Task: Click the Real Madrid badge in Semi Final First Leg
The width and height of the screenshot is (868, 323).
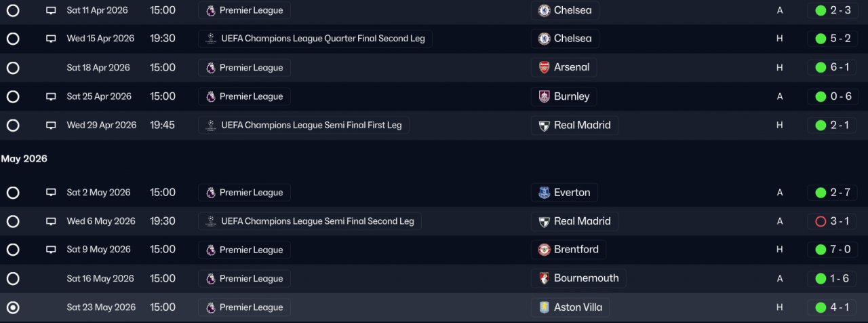Action: point(544,126)
